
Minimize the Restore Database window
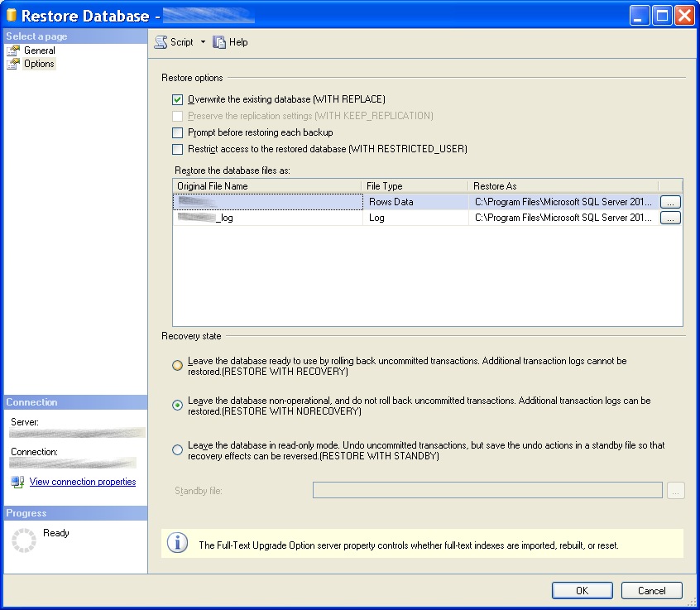(x=640, y=16)
